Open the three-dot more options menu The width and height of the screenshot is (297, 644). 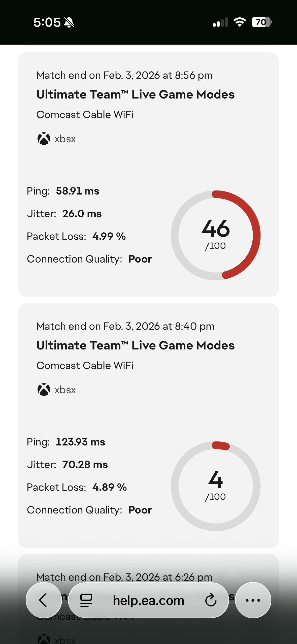[253, 600]
